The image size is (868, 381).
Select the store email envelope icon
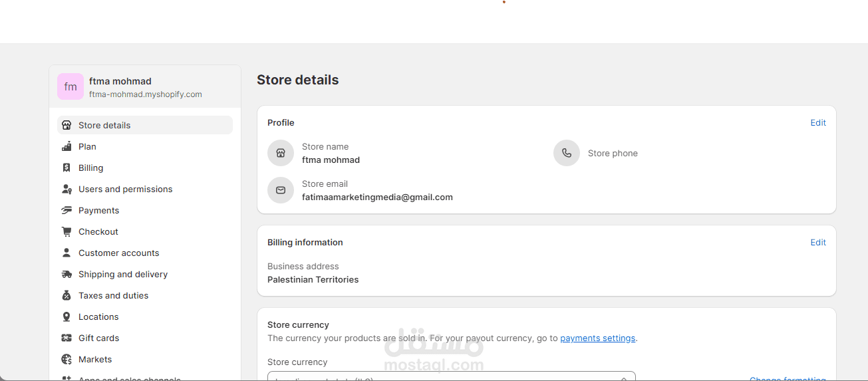[281, 190]
